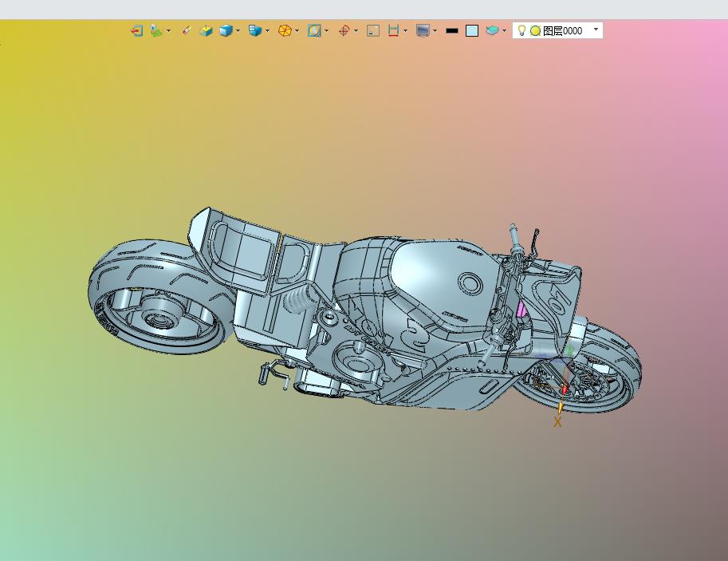Open the dropdown beside the labeled box icon
Viewport: 728px width, 561px height.
point(267,30)
